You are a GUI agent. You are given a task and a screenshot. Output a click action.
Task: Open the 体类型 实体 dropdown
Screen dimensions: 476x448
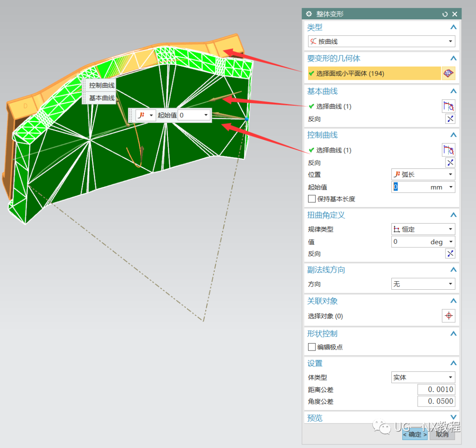(x=423, y=377)
